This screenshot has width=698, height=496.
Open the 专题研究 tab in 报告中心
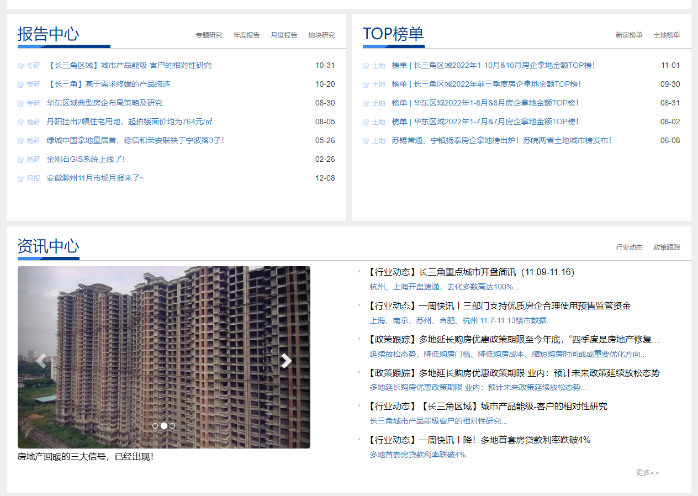tap(209, 35)
